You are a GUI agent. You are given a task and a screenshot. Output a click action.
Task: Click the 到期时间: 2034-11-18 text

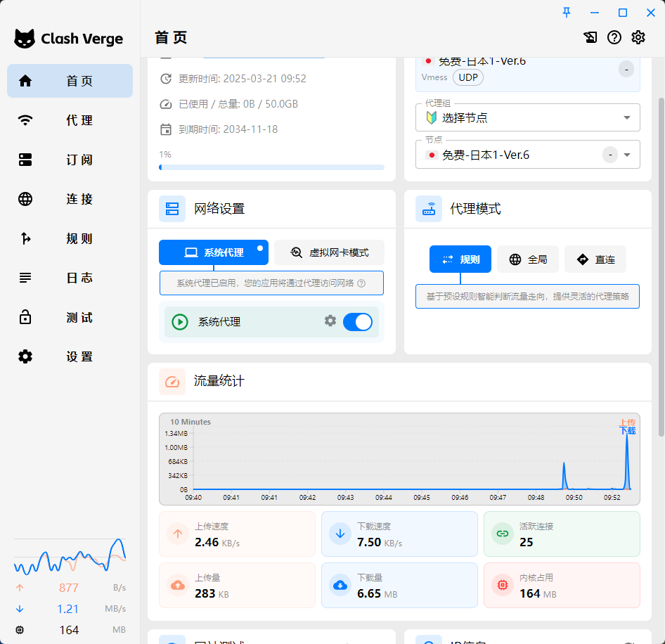click(x=228, y=129)
